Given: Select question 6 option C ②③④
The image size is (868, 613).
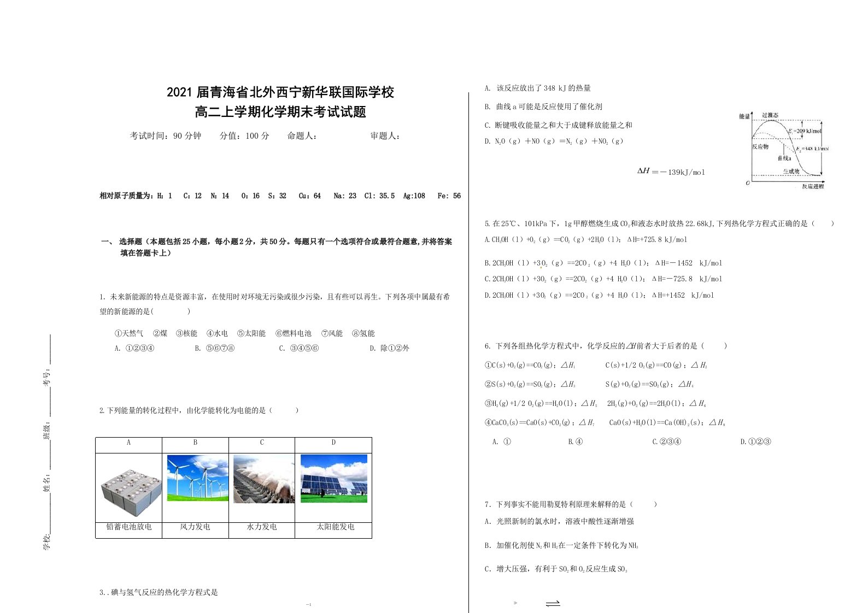Looking at the screenshot, I should (x=666, y=441).
